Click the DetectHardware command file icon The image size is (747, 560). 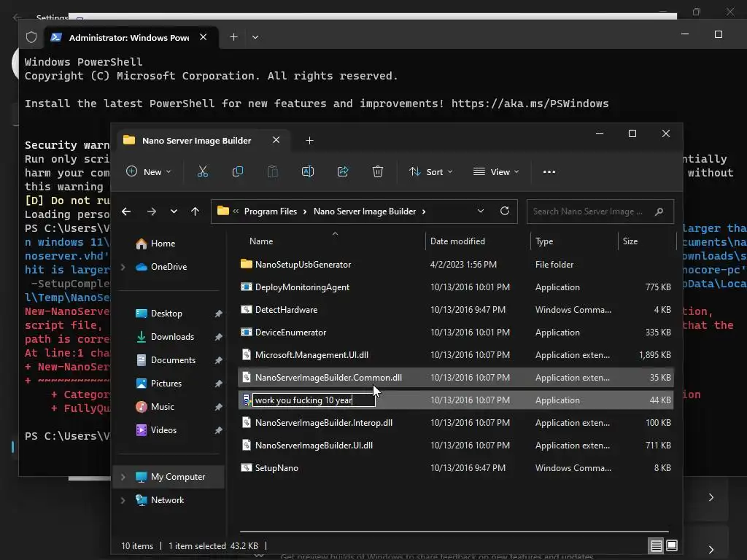tap(247, 309)
